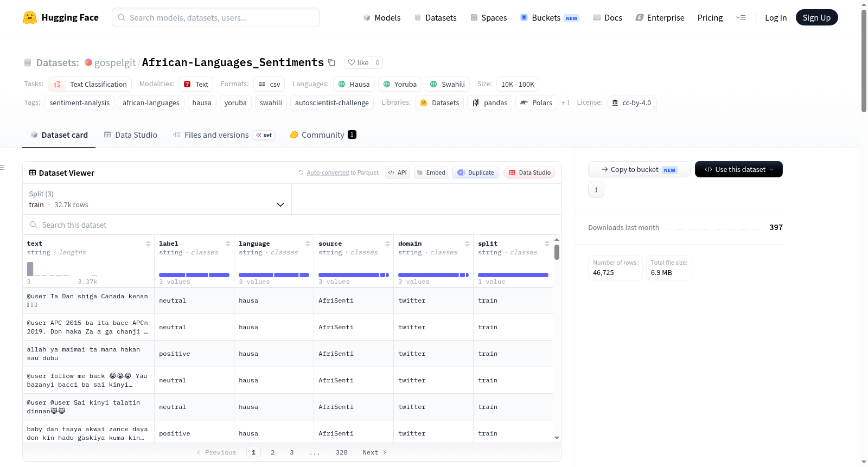Sort the language column

308,244
